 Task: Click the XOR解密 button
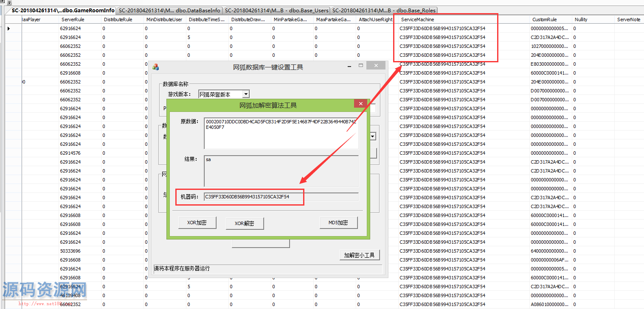pos(245,223)
